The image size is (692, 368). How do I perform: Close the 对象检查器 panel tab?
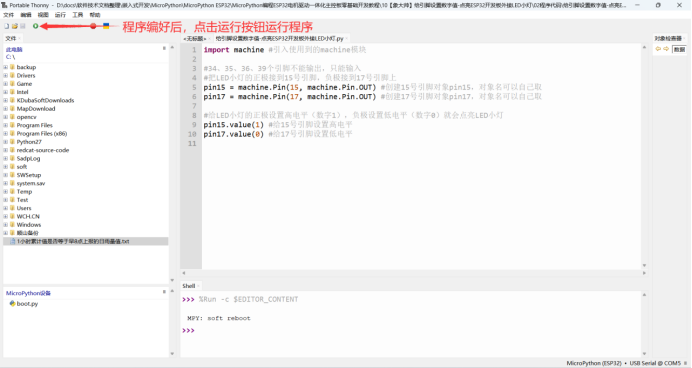coord(684,38)
